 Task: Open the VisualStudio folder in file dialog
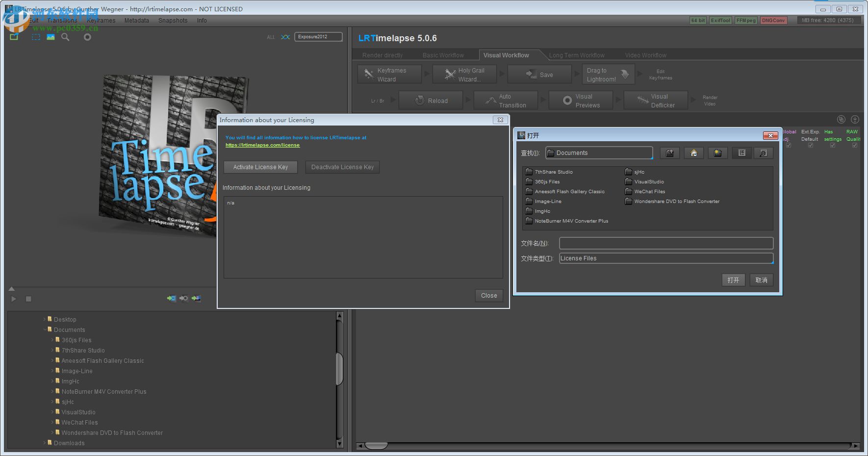click(644, 181)
